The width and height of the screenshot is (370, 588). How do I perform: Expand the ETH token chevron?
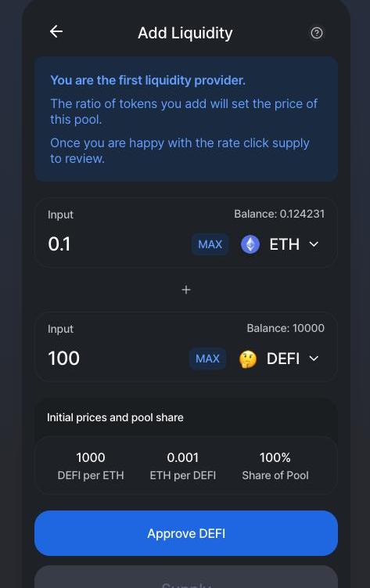314,244
